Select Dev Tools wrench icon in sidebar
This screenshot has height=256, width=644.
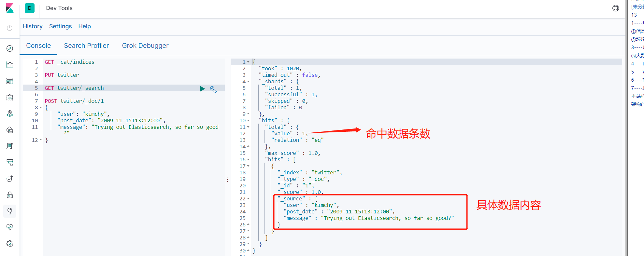point(10,211)
